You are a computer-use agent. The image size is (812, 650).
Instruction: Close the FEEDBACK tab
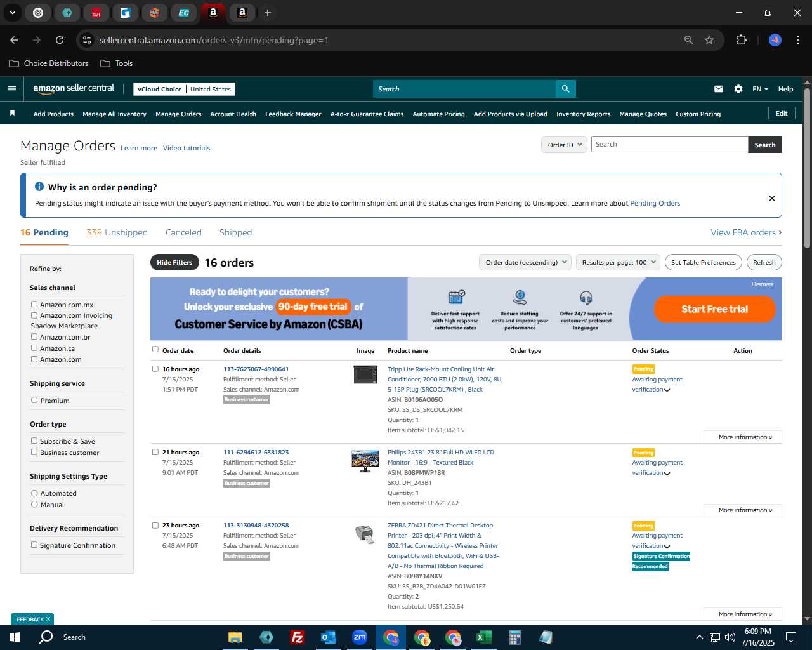(x=48, y=619)
